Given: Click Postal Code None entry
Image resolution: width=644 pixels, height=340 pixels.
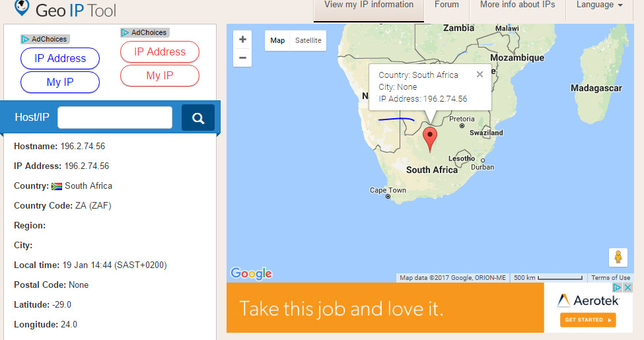Looking at the screenshot, I should (52, 285).
